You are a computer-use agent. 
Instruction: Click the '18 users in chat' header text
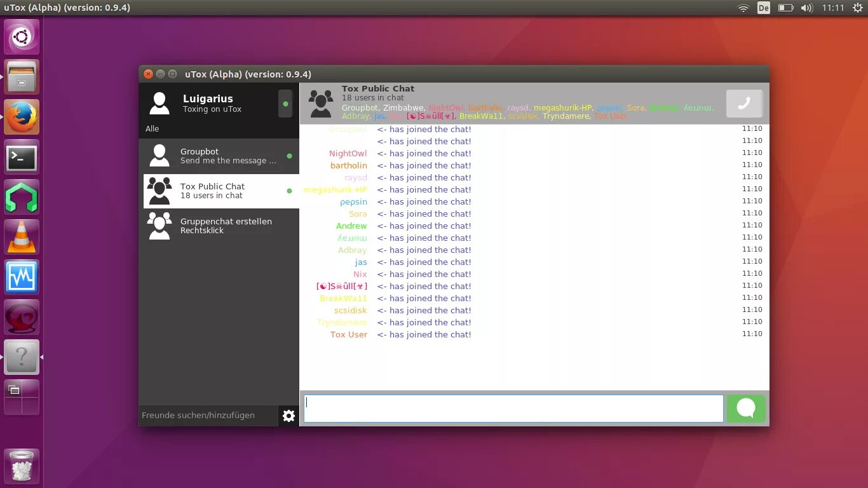(373, 98)
